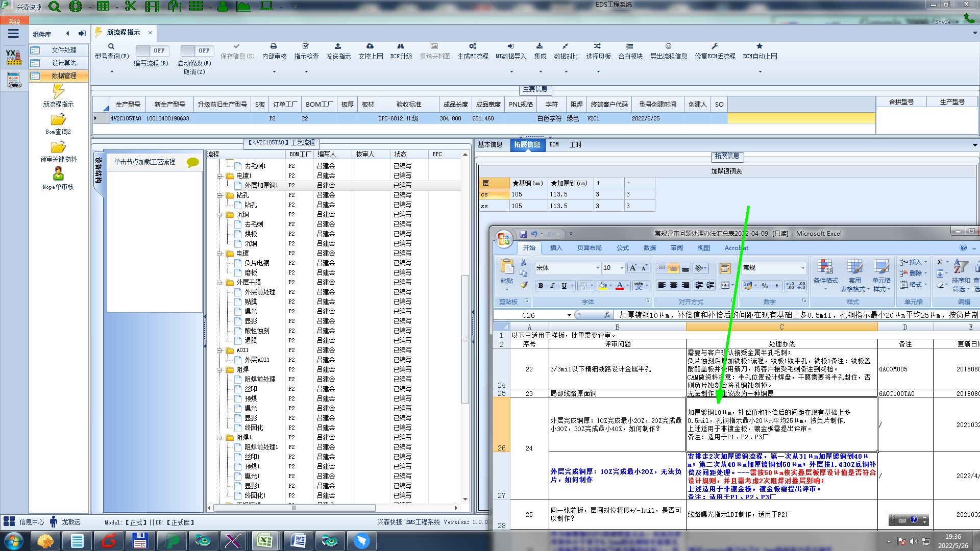Open the Word icon in the taskbar

298,540
